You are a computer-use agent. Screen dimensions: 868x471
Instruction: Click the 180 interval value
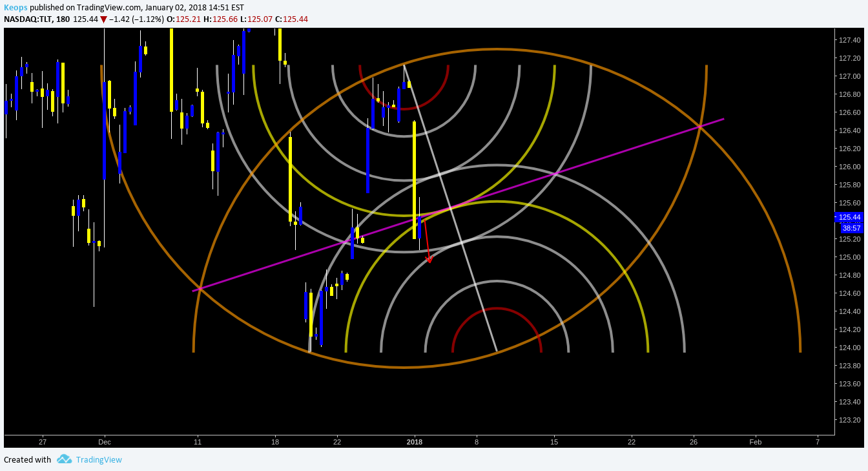63,19
